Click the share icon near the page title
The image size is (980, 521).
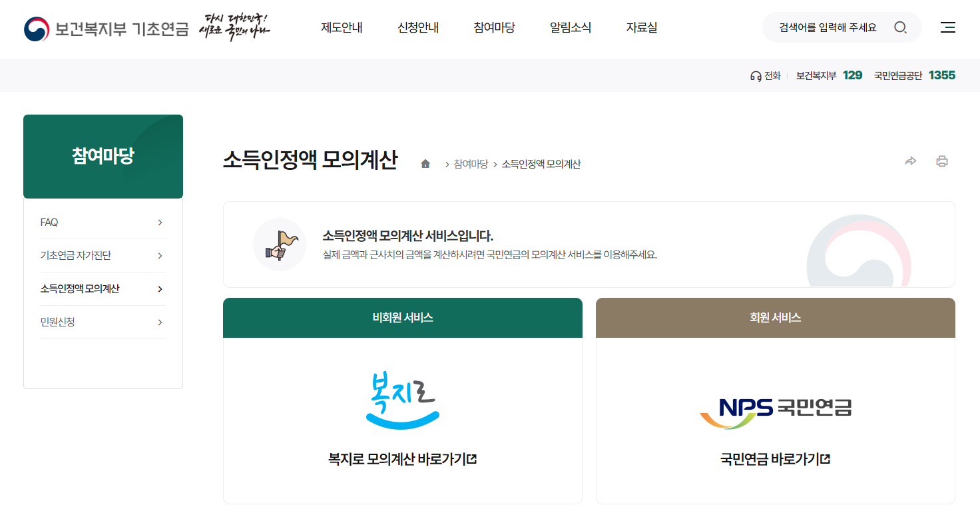tap(910, 161)
